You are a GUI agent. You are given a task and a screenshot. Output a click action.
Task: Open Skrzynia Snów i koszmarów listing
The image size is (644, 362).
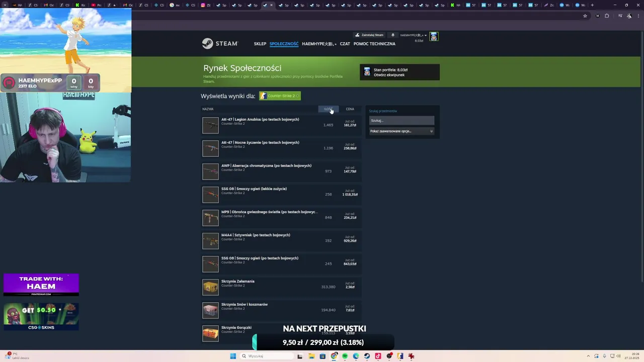pyautogui.click(x=282, y=310)
